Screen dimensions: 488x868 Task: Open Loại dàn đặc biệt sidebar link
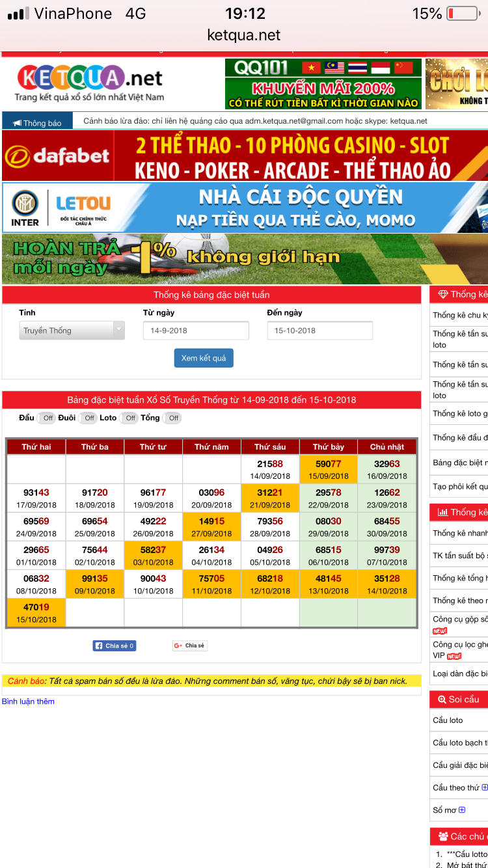tap(460, 673)
